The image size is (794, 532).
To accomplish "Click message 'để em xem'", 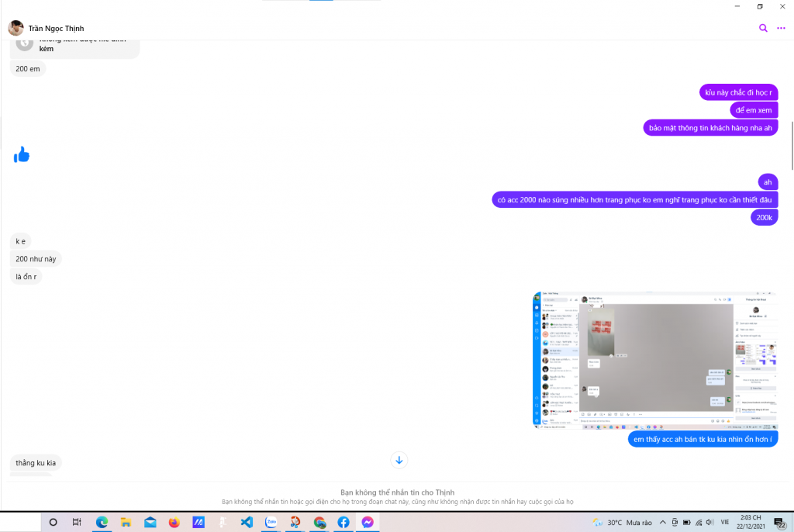I will [754, 110].
